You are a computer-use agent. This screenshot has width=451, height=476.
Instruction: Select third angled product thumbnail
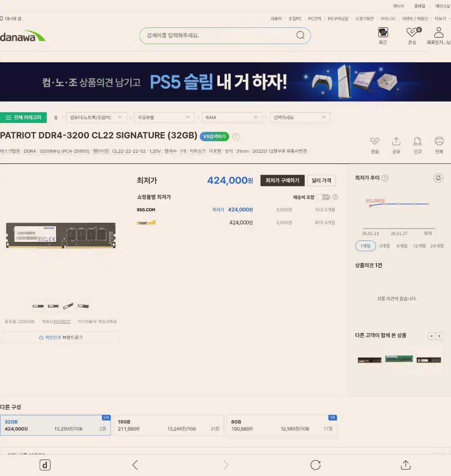pyautogui.click(x=68, y=306)
